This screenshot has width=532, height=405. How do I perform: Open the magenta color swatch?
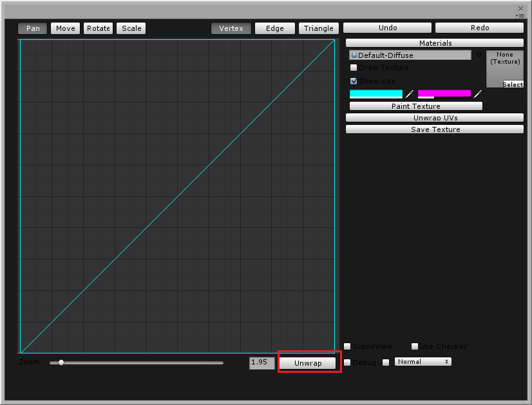(x=444, y=94)
